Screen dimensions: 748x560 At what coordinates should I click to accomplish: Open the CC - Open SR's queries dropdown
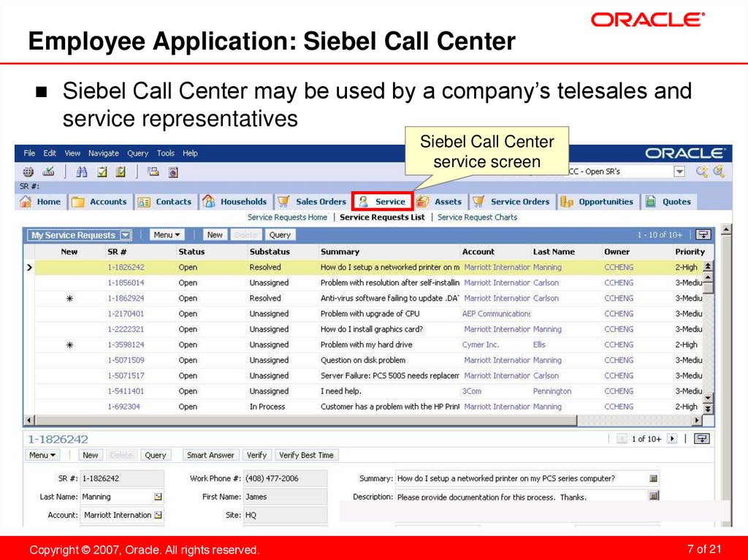click(679, 171)
